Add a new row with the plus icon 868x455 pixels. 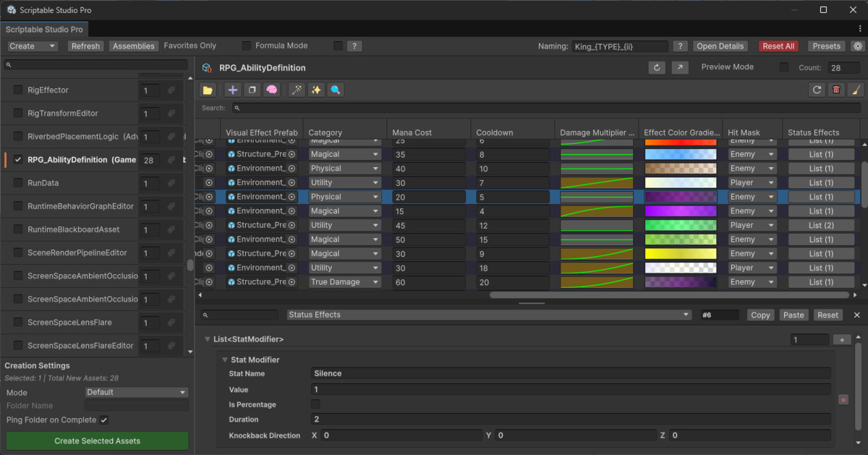click(231, 89)
